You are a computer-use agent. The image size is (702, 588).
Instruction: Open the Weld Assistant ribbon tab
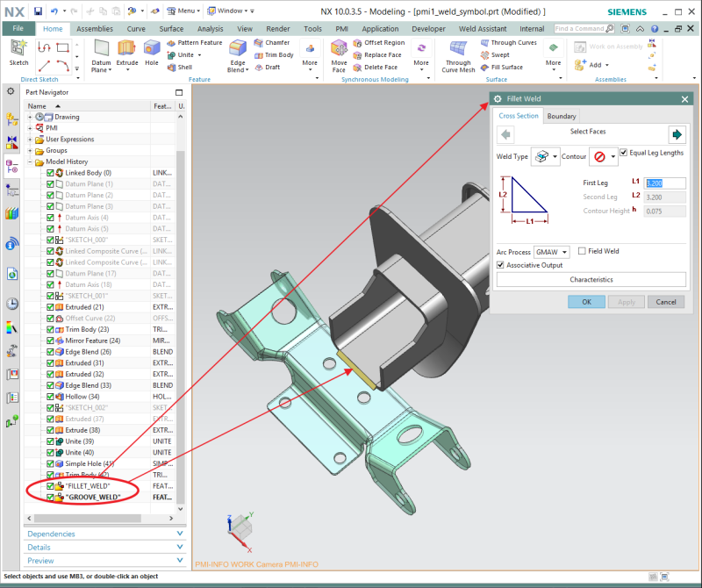pos(483,29)
